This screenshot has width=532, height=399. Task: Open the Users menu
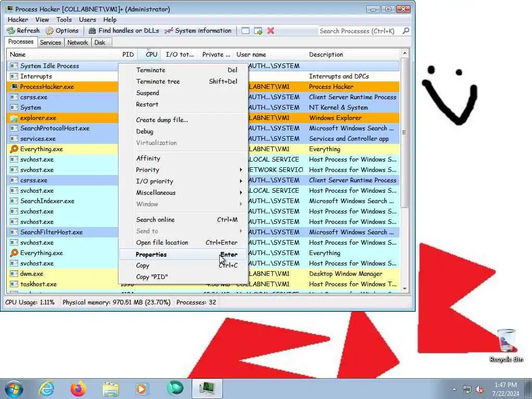(x=87, y=20)
